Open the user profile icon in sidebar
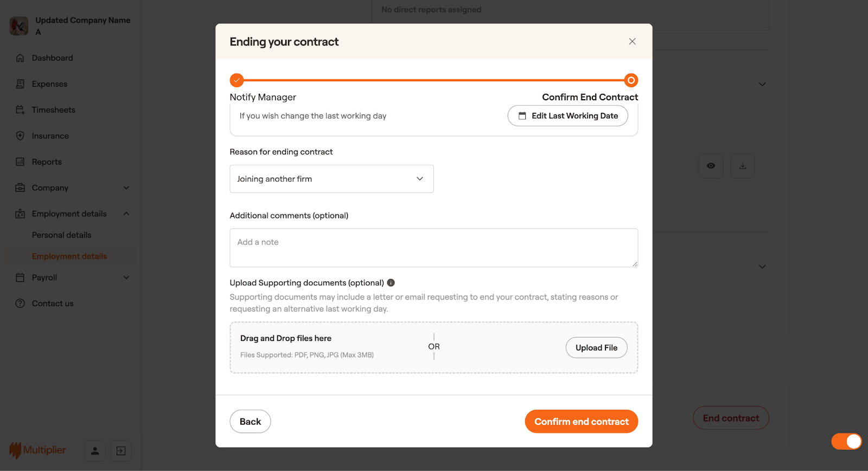Viewport: 868px width, 471px height. point(95,451)
